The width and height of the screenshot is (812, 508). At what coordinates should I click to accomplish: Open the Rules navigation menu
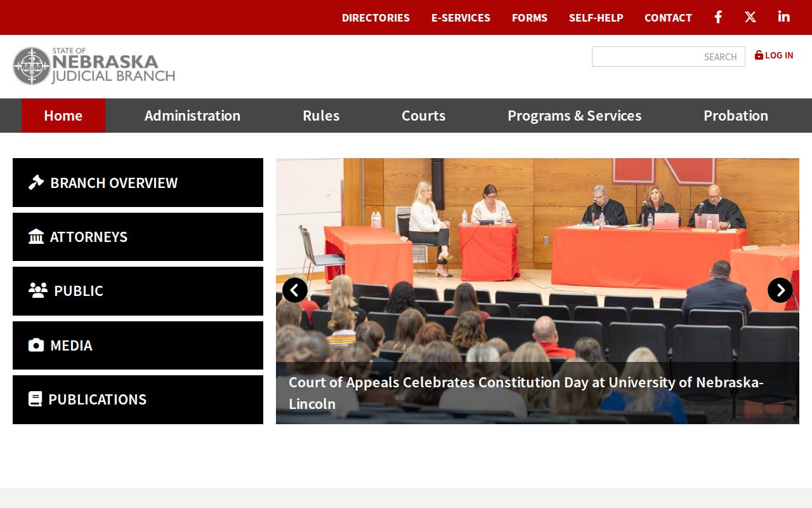(x=321, y=116)
